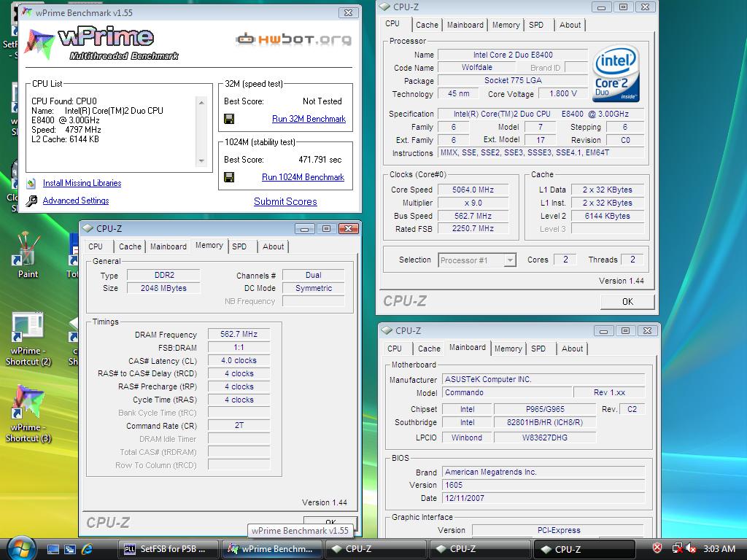Minimize the CPU-Z mainboard window
Image resolution: width=747 pixels, height=560 pixels.
tap(603, 330)
